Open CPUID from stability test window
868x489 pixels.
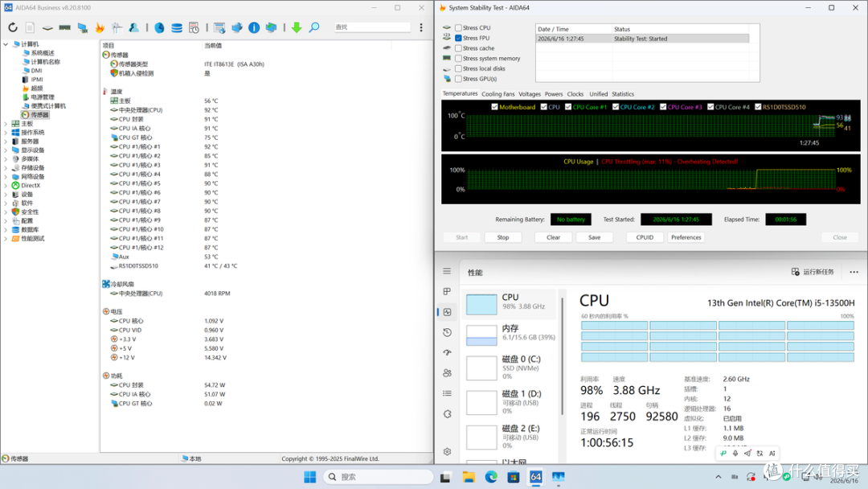tap(645, 237)
